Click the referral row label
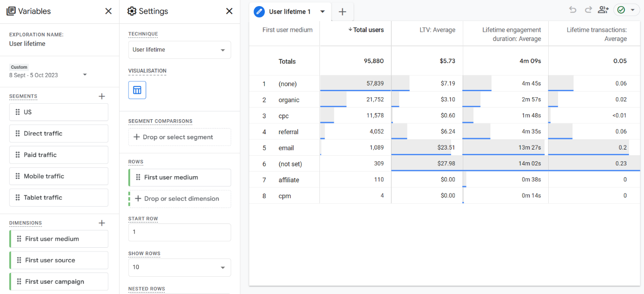 (x=289, y=132)
